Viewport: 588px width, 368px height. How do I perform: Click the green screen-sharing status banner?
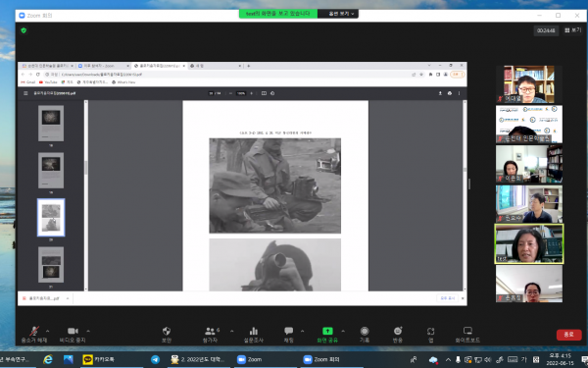pos(278,14)
